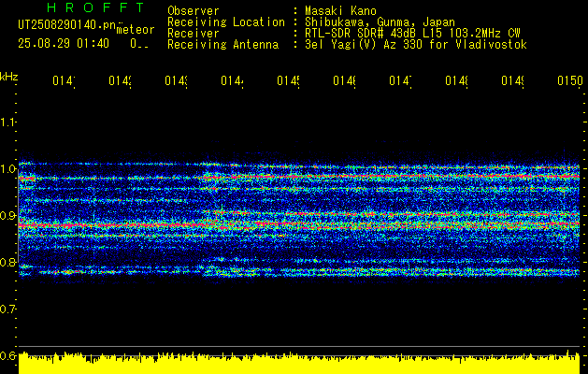The image size is (588, 374).
Task: Click the 0.7 frequency axis label
Action: pyautogui.click(x=7, y=309)
